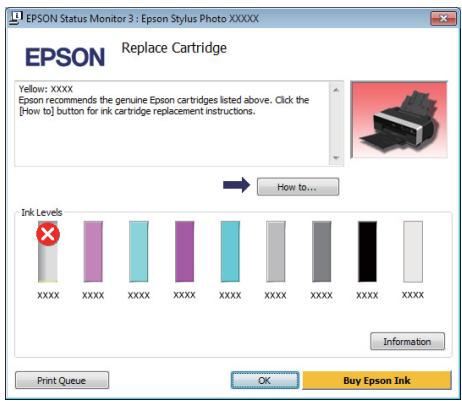Image resolution: width=462 pixels, height=401 pixels.
Task: Click the XXXX label under the yellow cartridge
Action: pos(48,295)
